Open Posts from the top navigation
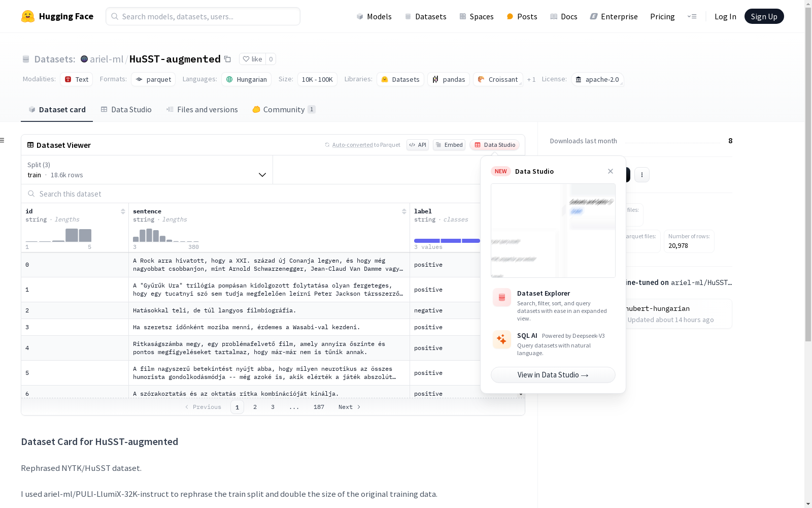Screen dimensions: 812x508 click(522, 17)
